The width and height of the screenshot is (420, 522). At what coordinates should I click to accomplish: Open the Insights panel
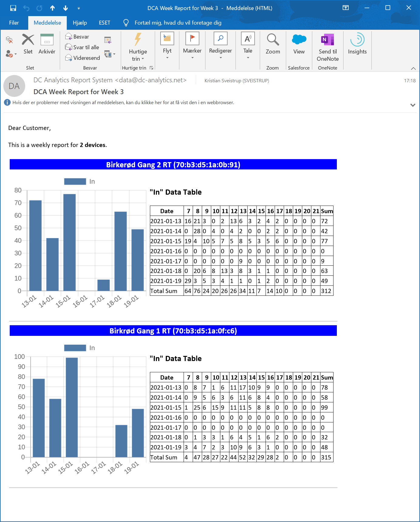pos(357,43)
